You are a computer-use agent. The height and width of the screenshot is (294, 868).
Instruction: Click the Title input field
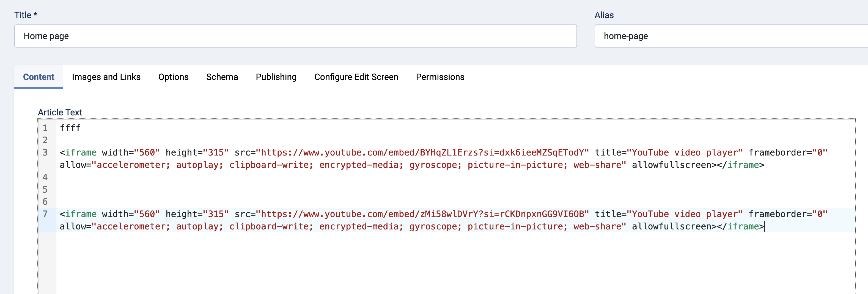[295, 36]
